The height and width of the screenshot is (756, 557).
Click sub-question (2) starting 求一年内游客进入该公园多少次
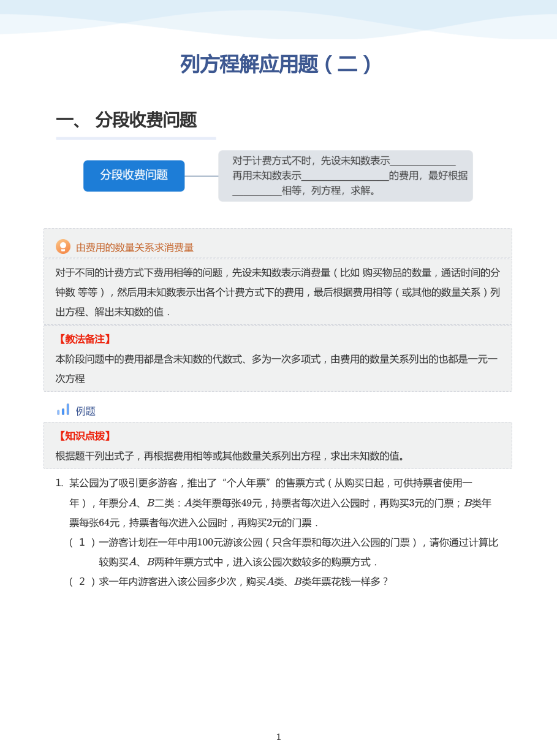[x=229, y=581]
